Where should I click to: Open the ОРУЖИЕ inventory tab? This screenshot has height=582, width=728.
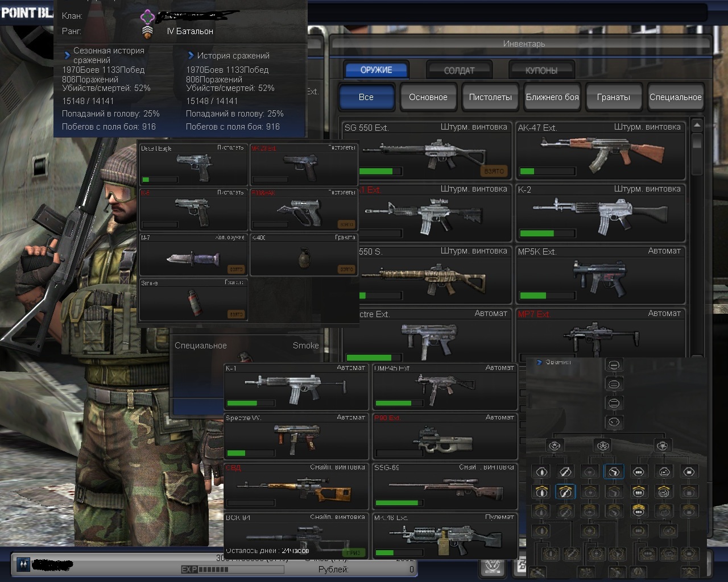click(376, 70)
